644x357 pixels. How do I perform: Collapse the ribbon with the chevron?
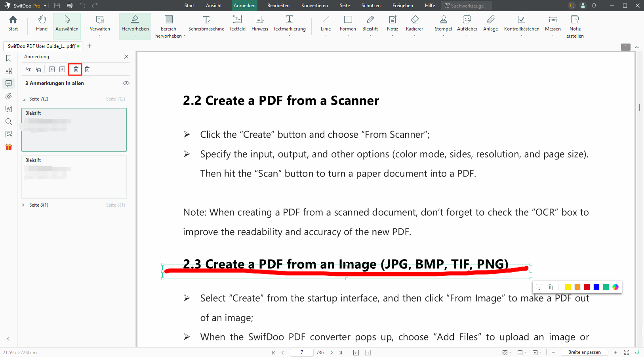click(637, 47)
